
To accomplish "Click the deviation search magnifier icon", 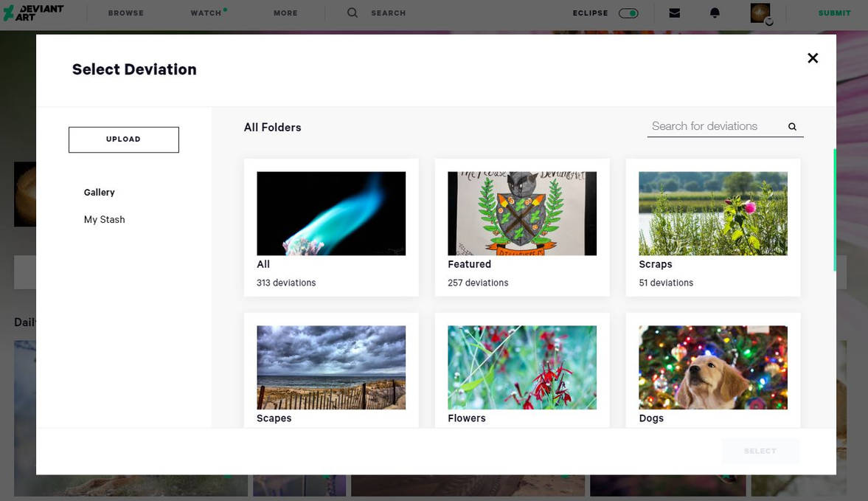I will pyautogui.click(x=792, y=127).
